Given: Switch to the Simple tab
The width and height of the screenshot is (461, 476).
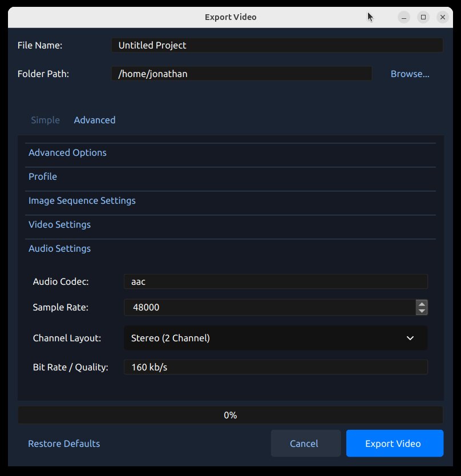Looking at the screenshot, I should pyautogui.click(x=45, y=120).
